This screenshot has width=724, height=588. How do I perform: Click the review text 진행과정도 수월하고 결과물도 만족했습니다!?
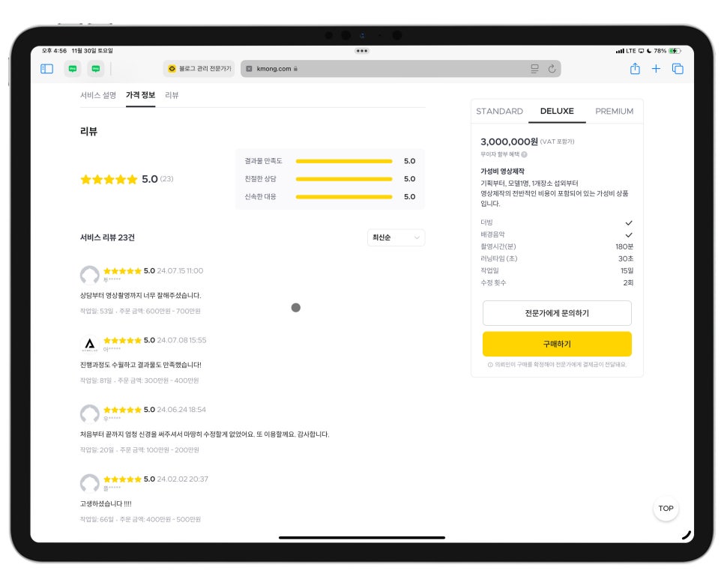(x=140, y=365)
